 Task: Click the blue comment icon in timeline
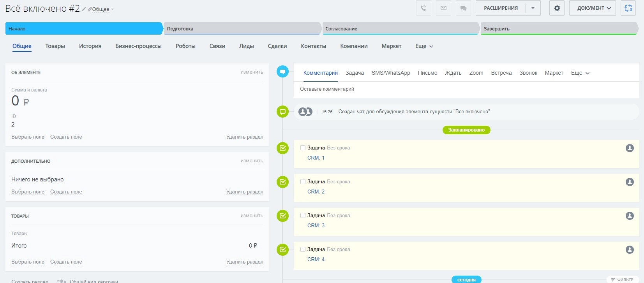pos(282,72)
